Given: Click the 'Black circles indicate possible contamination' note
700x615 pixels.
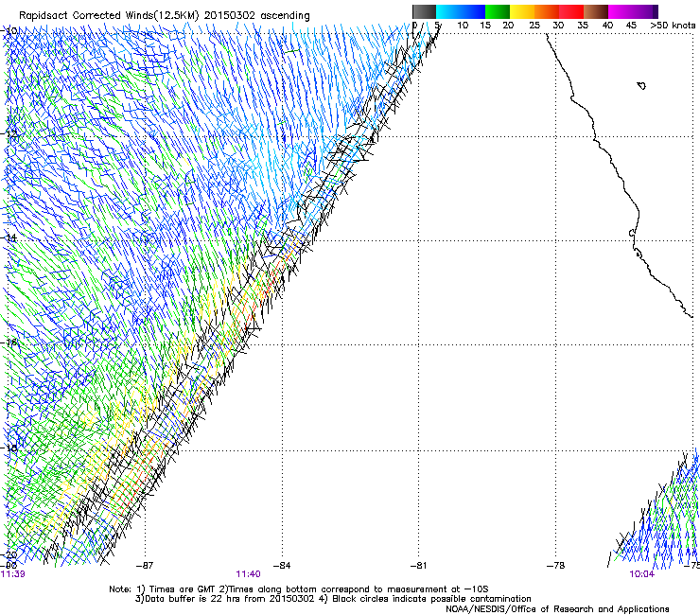Looking at the screenshot, I should (x=431, y=599).
